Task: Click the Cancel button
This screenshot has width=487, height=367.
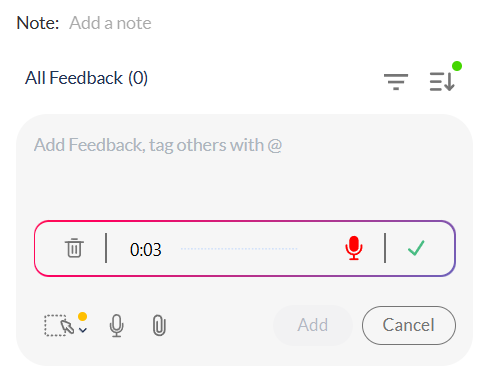Action: pos(409,325)
